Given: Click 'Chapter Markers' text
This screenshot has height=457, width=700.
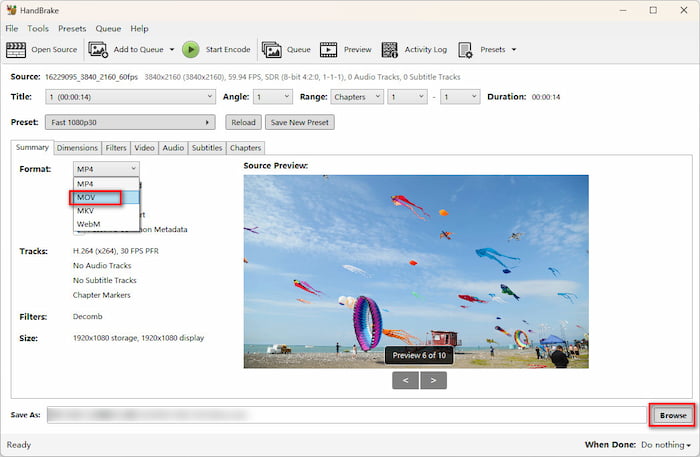Looking at the screenshot, I should point(101,295).
